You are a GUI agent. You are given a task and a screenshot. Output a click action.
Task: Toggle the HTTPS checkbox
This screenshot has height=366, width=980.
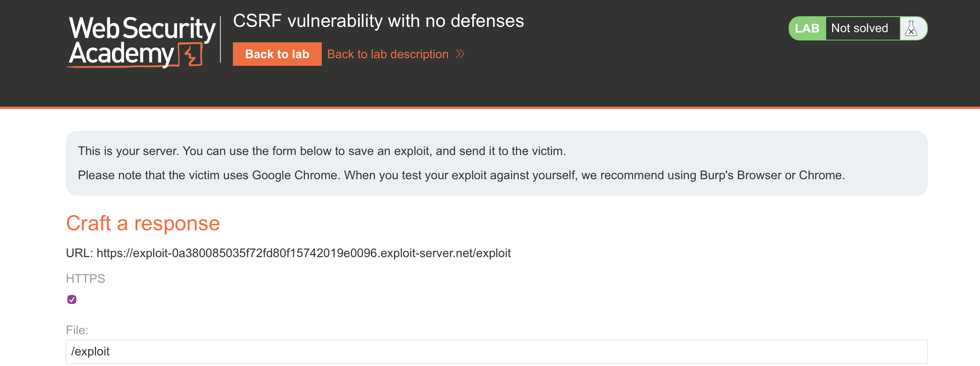pos(72,299)
